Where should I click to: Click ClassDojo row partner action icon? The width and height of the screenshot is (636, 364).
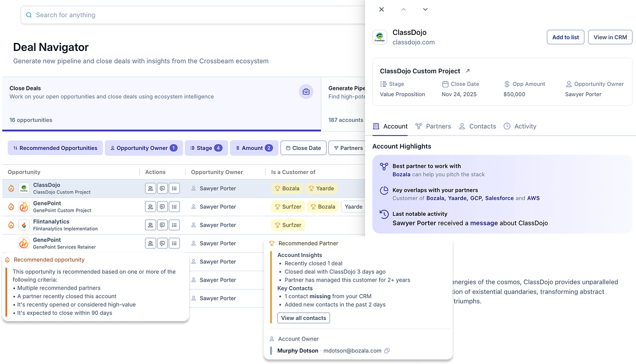[151, 188]
